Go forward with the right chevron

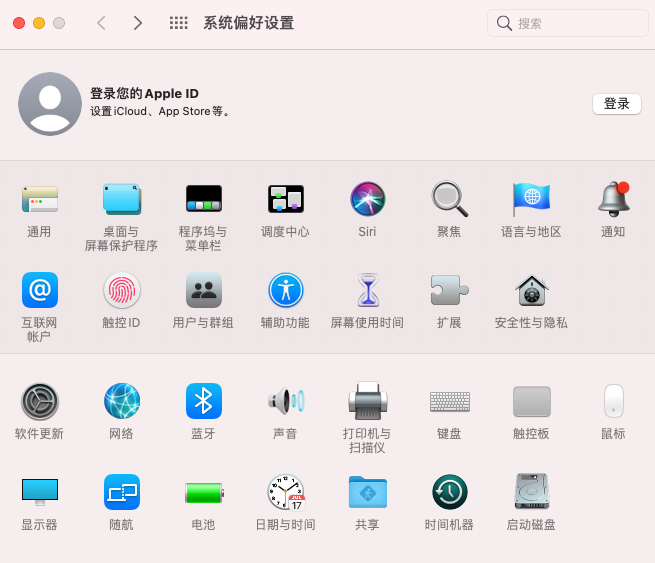[137, 23]
